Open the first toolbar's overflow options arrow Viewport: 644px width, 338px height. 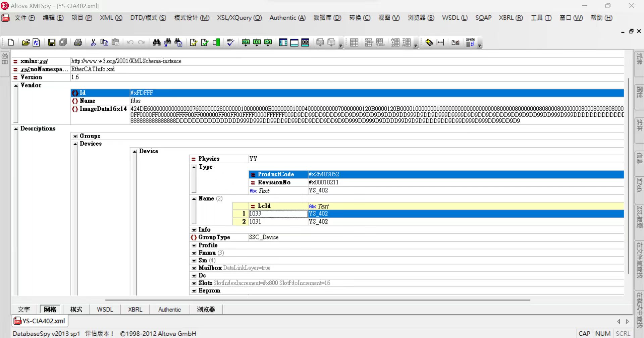tap(341, 45)
